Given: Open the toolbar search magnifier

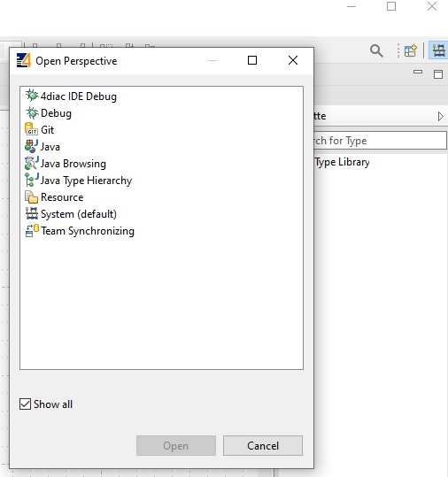Looking at the screenshot, I should tap(376, 50).
